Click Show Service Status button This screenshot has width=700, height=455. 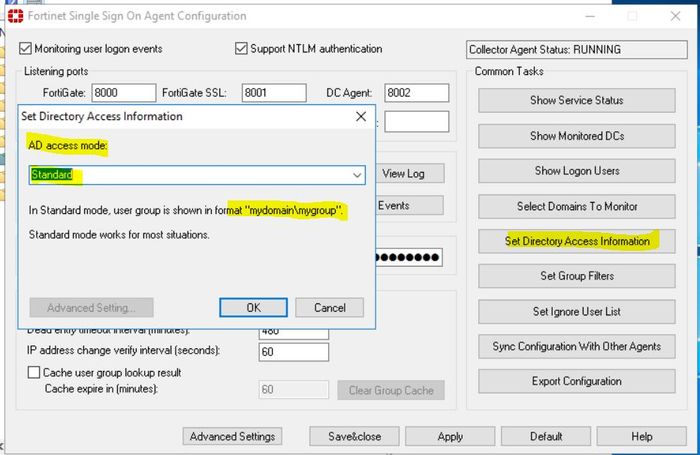pos(577,100)
